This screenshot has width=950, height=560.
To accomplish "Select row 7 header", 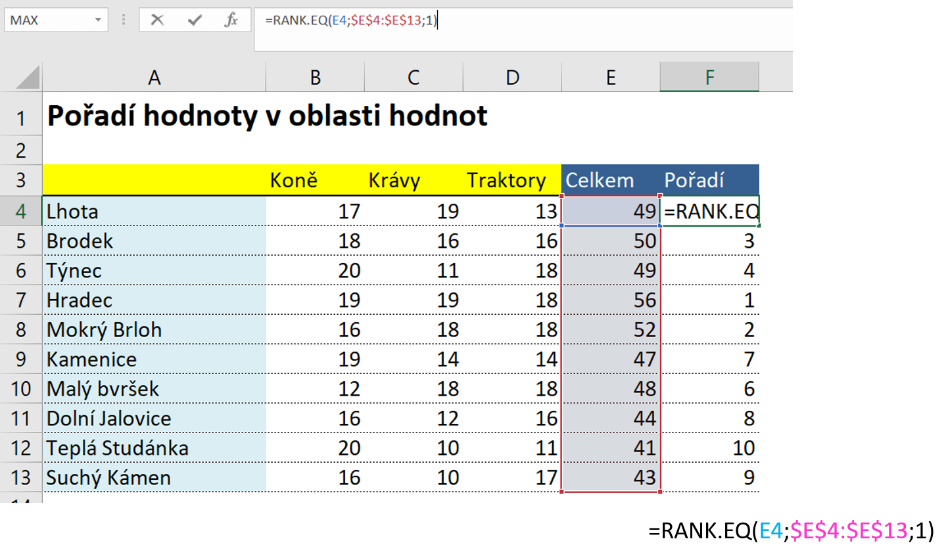I will (21, 300).
